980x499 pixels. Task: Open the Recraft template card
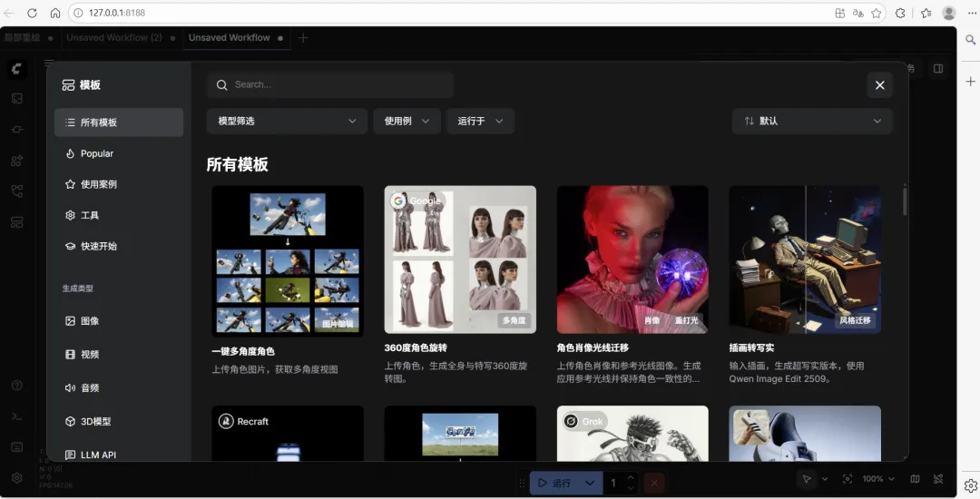(x=288, y=434)
